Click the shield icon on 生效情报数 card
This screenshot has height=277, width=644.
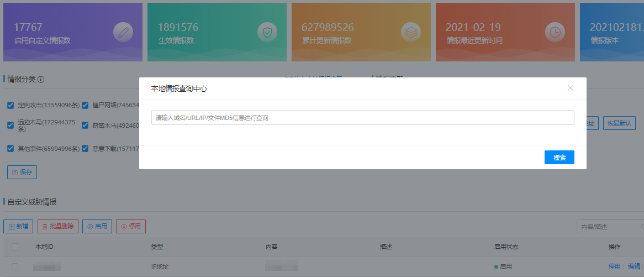tap(267, 32)
